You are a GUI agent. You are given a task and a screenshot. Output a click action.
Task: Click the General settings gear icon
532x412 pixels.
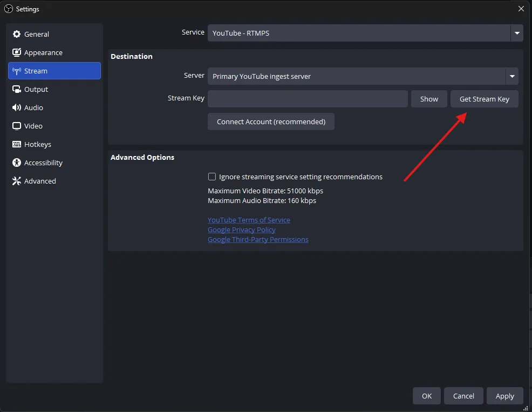pos(17,34)
